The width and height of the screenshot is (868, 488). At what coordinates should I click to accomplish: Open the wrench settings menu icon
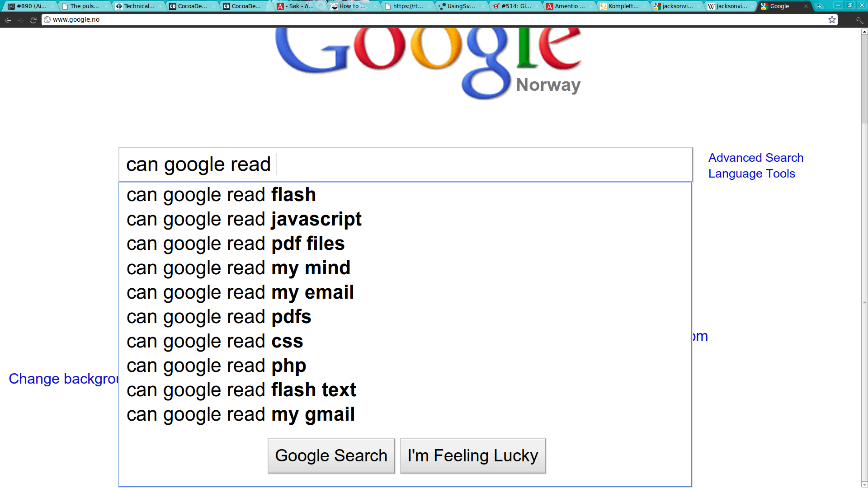click(859, 20)
